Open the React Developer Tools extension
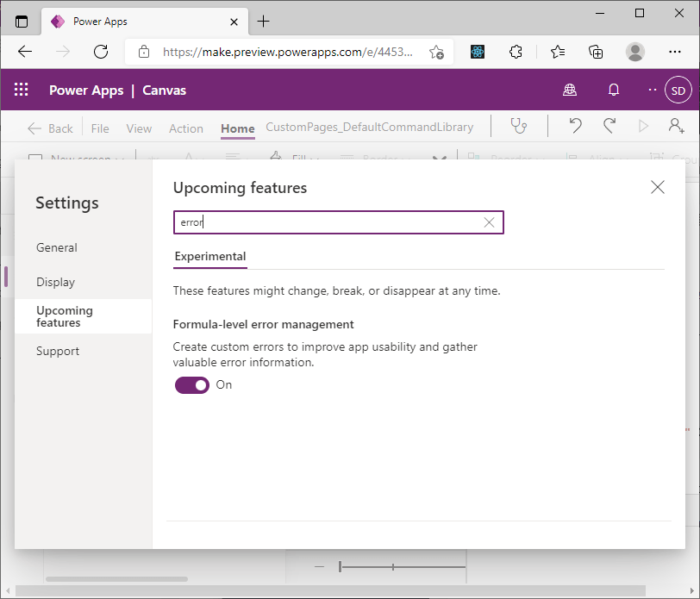The height and width of the screenshot is (599, 700). (478, 52)
